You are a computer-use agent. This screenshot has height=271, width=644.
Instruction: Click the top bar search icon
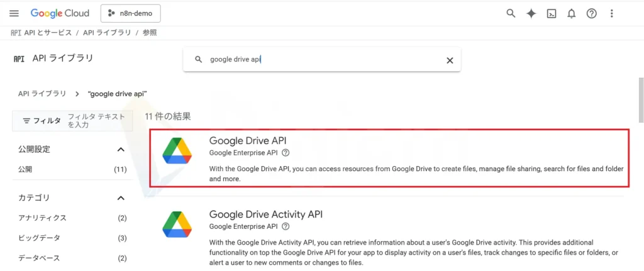pos(511,14)
